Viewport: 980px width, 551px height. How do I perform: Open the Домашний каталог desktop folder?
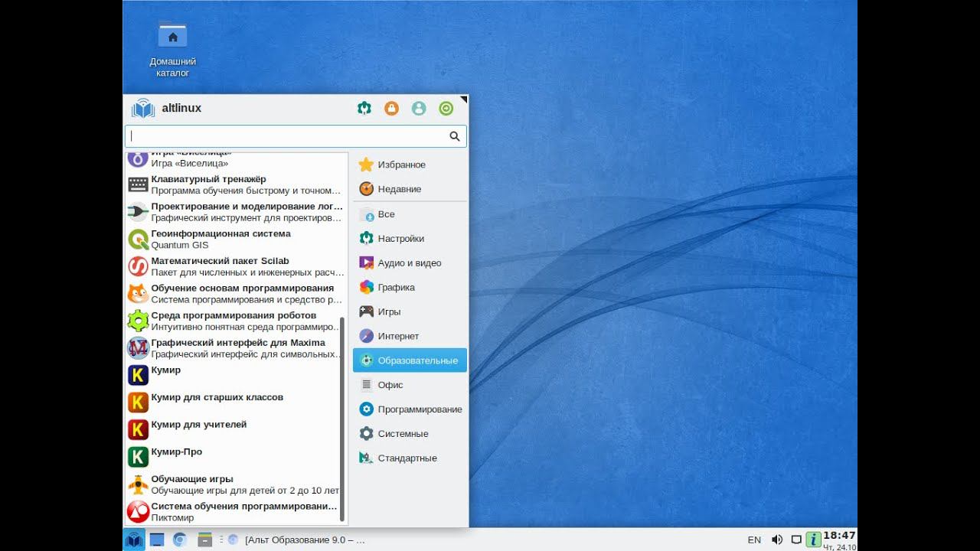172,50
